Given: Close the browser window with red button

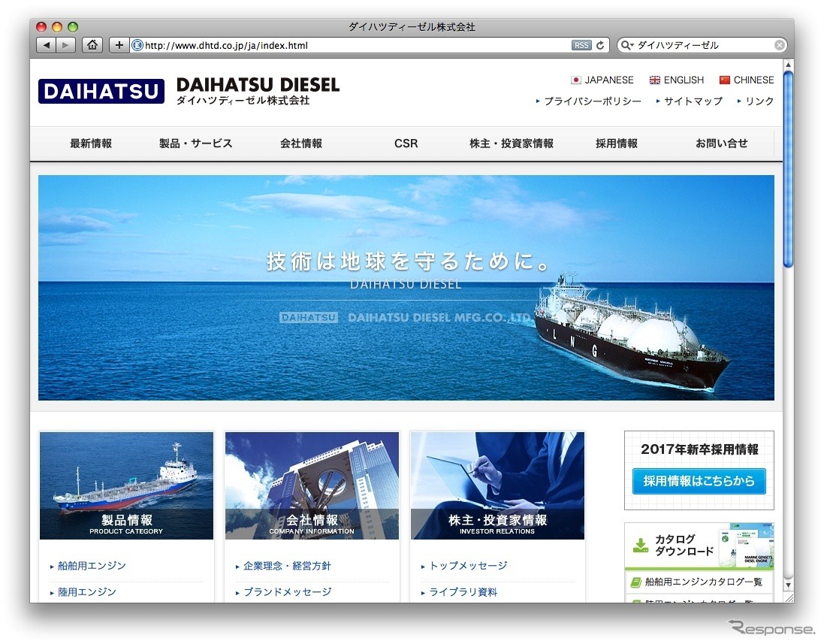Looking at the screenshot, I should pyautogui.click(x=41, y=27).
